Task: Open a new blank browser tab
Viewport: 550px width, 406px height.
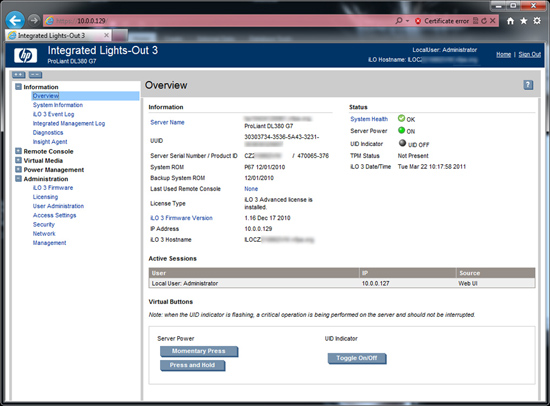Action: [x=120, y=35]
